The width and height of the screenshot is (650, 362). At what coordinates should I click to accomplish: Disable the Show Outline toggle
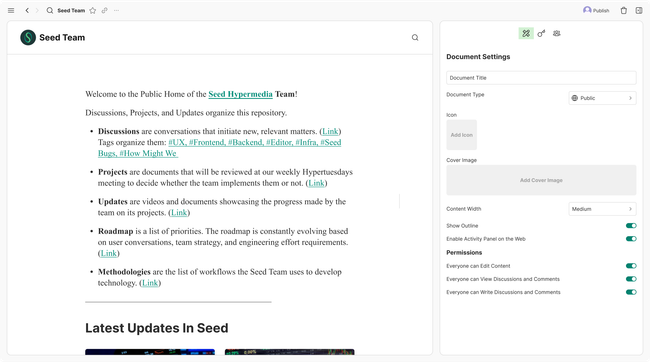pyautogui.click(x=631, y=226)
